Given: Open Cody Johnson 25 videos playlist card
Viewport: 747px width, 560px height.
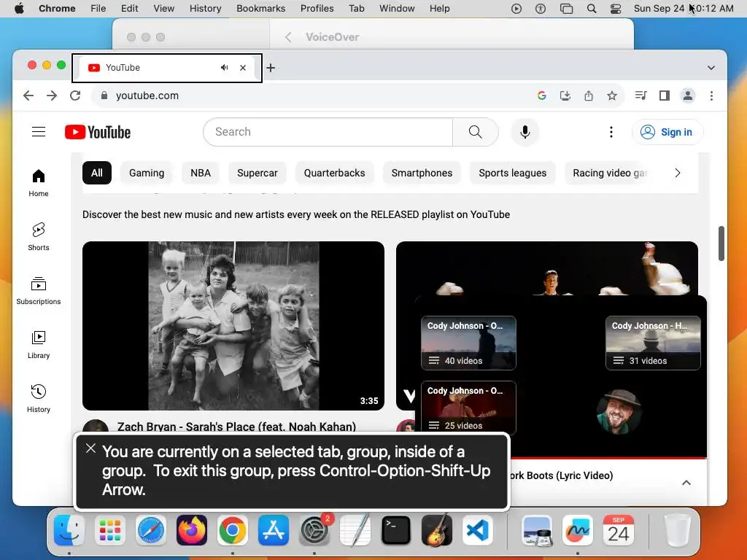Looking at the screenshot, I should (x=468, y=408).
